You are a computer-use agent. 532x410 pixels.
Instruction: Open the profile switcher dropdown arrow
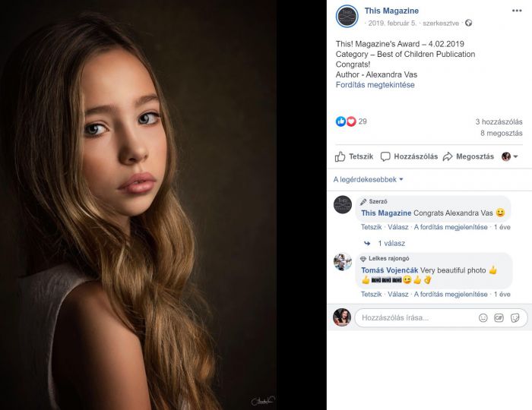coord(515,156)
